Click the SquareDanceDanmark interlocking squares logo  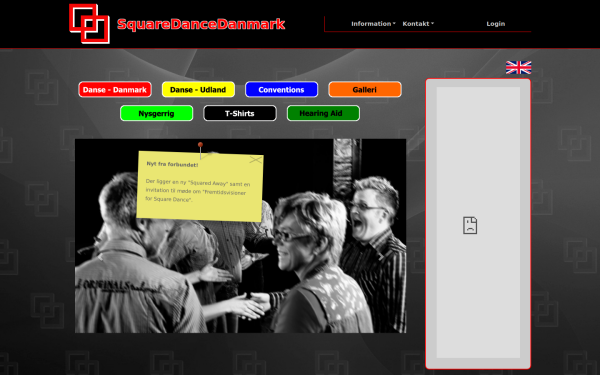90,24
